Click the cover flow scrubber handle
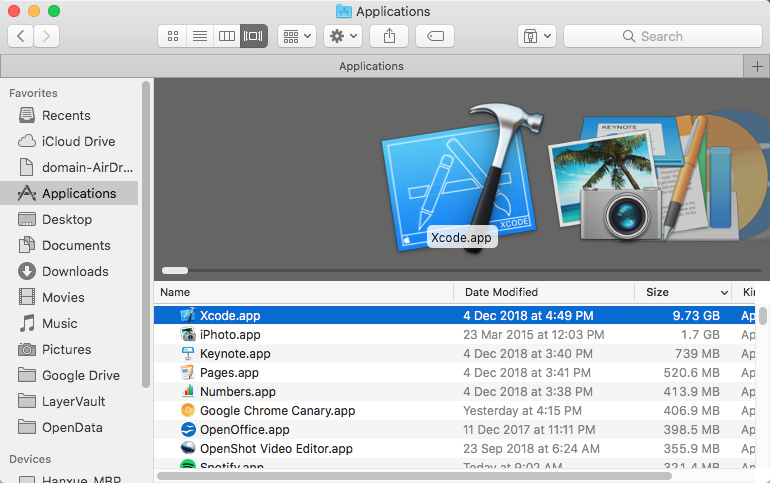Screen dimensions: 770x483 (175, 270)
